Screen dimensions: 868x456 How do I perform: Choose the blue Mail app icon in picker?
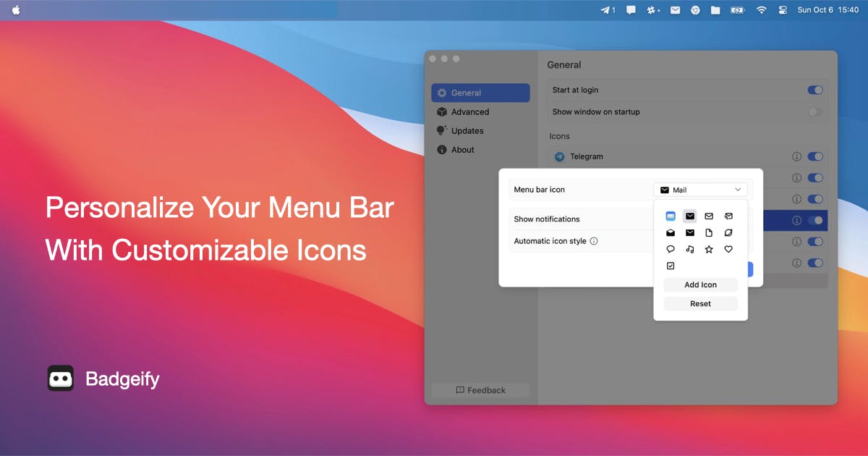coord(671,216)
